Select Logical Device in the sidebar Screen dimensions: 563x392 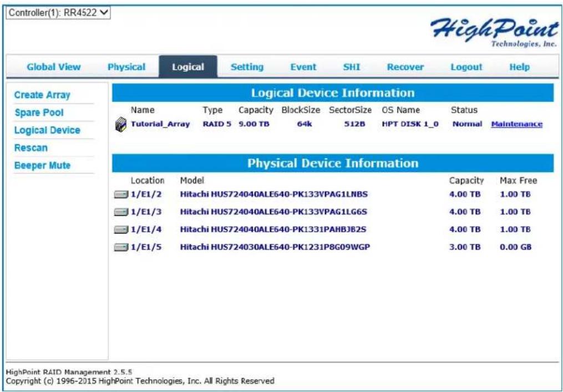(x=47, y=130)
